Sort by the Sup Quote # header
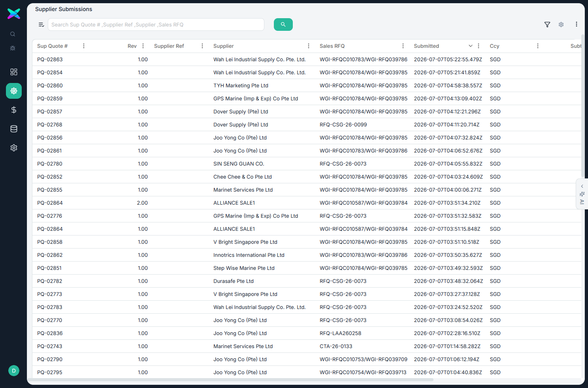This screenshot has height=388, width=588. coord(52,46)
